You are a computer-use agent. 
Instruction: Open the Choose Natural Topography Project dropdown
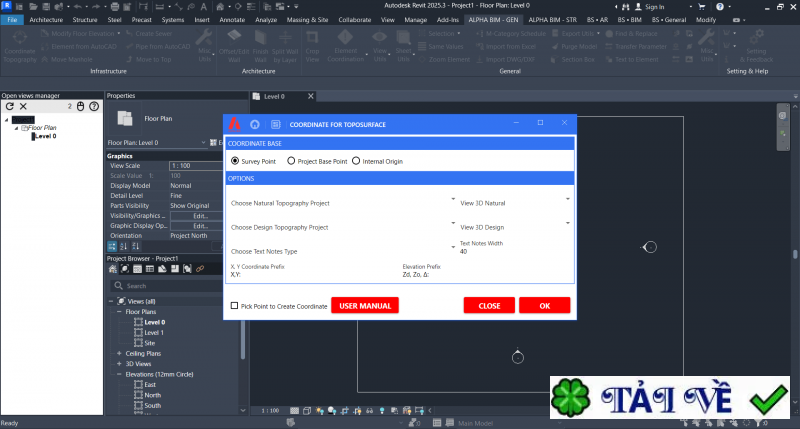[453, 198]
